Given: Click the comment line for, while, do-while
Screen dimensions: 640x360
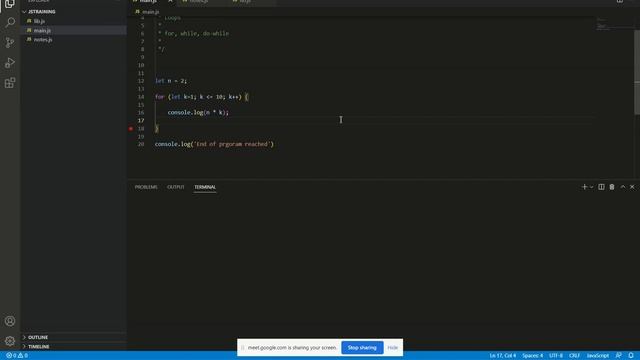Looking at the screenshot, I should [x=193, y=33].
